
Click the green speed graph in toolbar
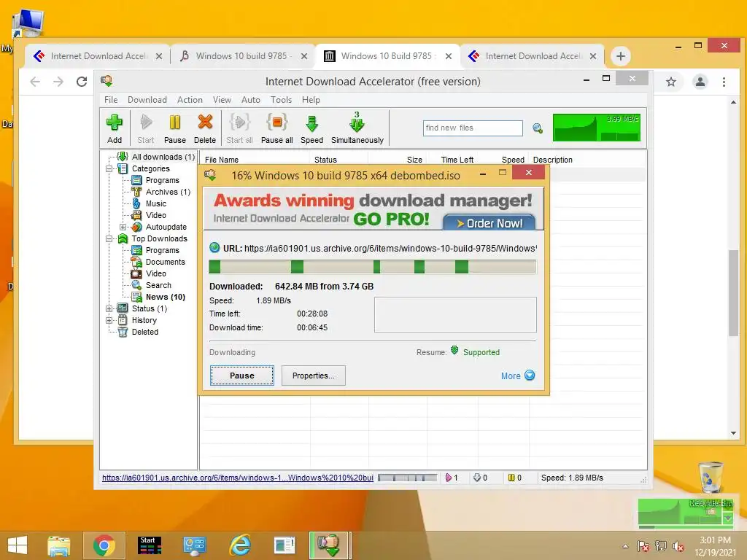point(597,127)
